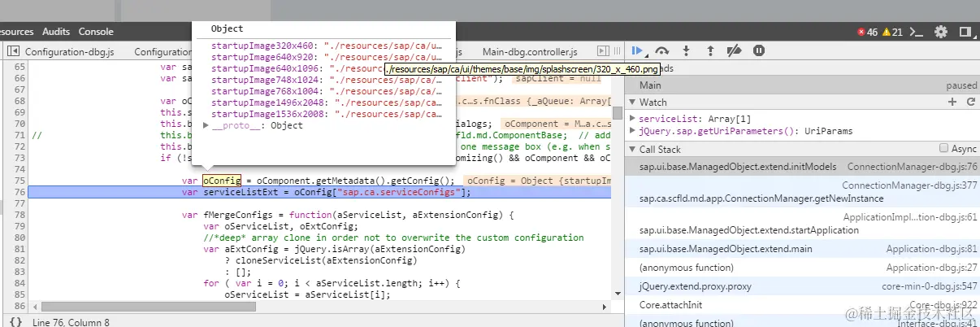The image size is (980, 327).
Task: Select ConnectionManager.getNewInstance stack frame
Action: coord(803,192)
